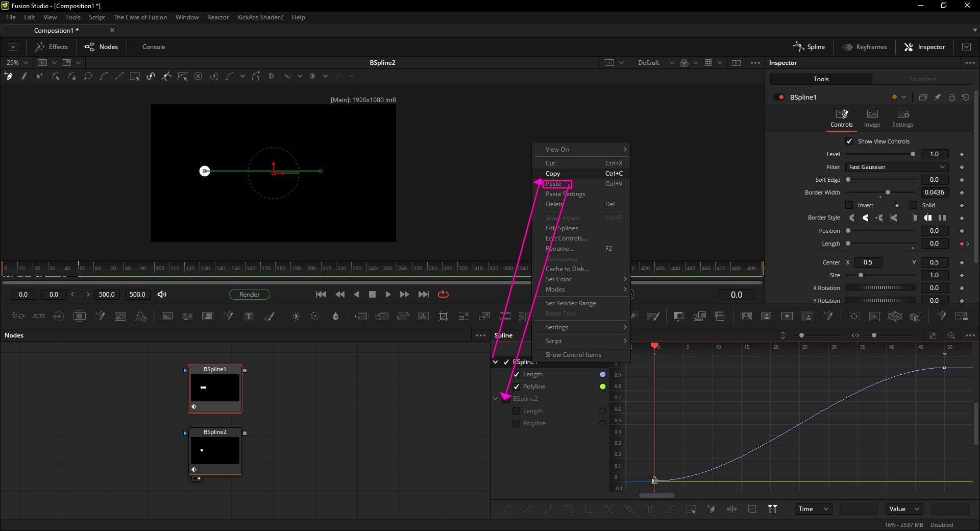980x531 pixels.
Task: Expand the Set Color submenu
Action: pos(581,279)
